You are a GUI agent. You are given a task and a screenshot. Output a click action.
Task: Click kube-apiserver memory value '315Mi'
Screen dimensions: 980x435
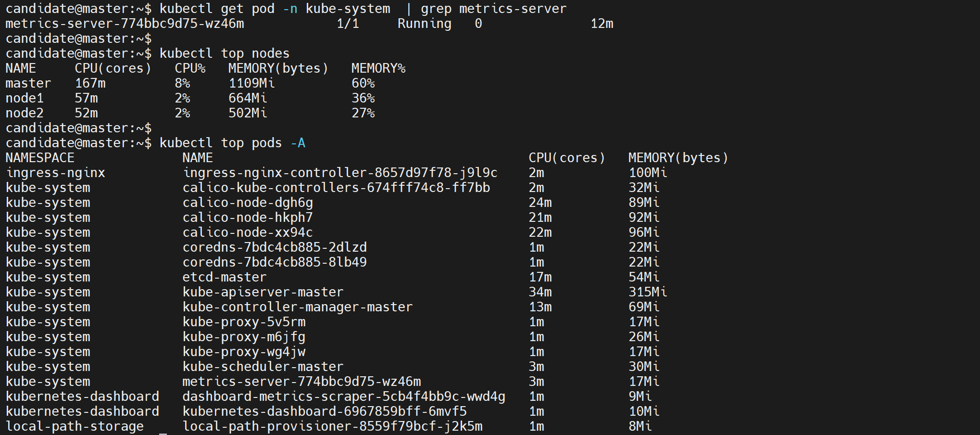tap(648, 292)
